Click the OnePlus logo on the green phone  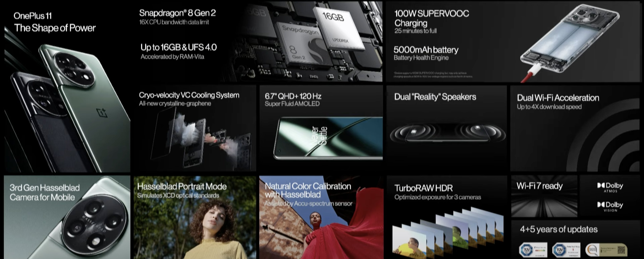click(102, 113)
